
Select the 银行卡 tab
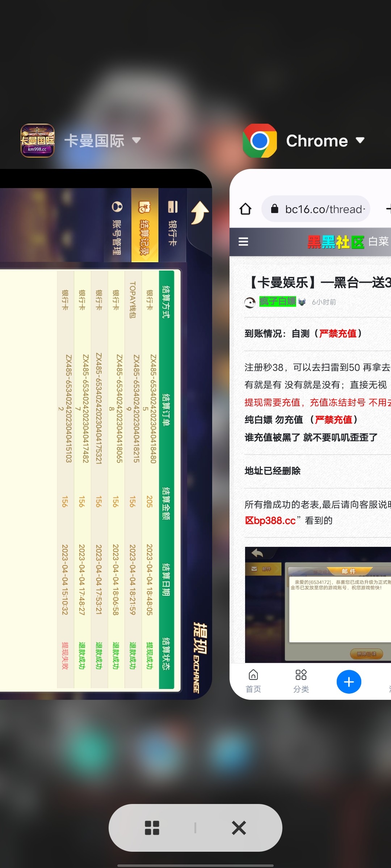(x=173, y=225)
